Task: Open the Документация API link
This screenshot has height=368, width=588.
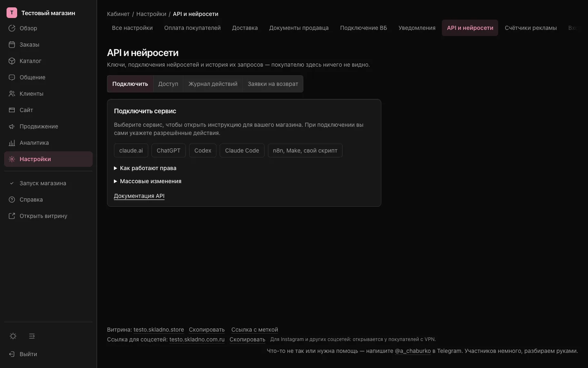Action: click(139, 196)
